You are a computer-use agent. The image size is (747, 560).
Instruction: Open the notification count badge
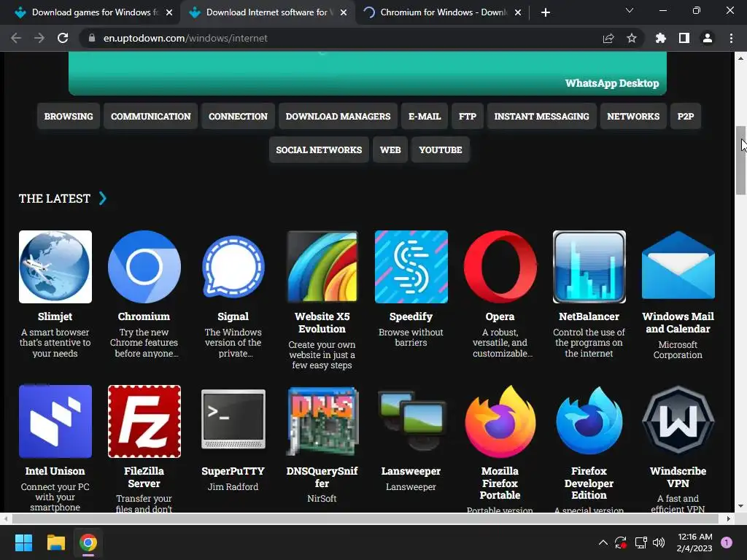(x=727, y=542)
